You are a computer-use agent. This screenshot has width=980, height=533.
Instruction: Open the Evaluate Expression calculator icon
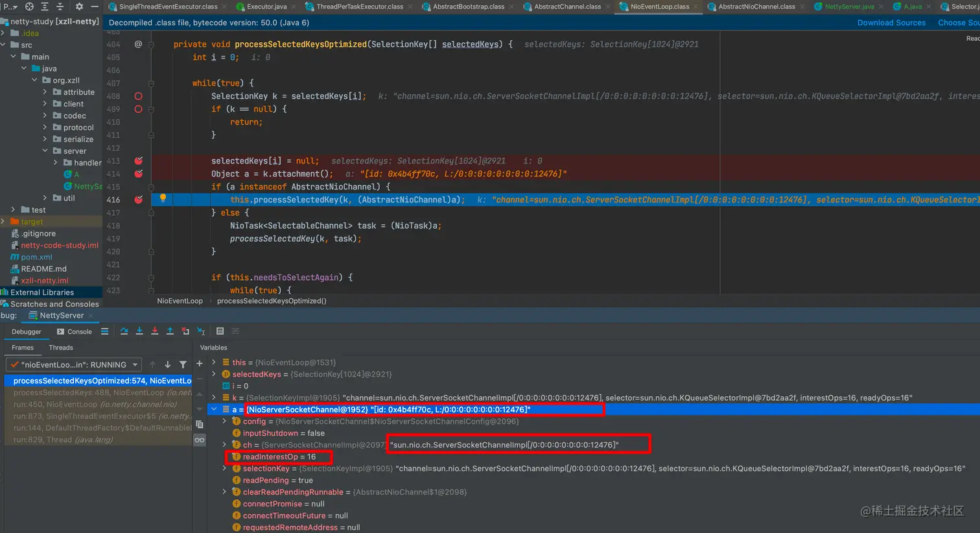[220, 331]
